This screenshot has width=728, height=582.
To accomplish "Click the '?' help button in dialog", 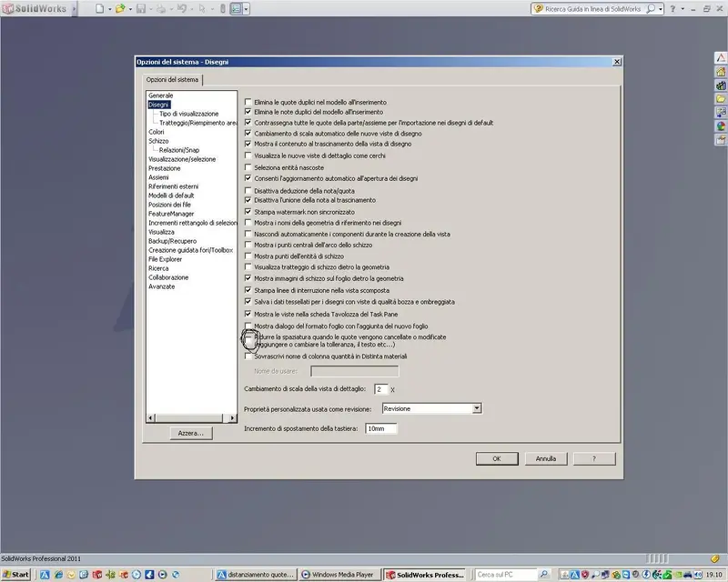I will 594,458.
